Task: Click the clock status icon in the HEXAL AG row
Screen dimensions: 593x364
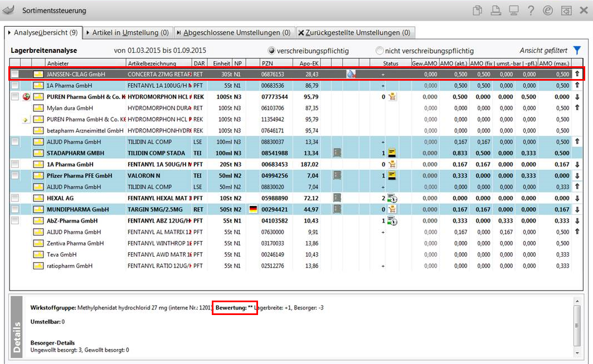Action: [392, 198]
